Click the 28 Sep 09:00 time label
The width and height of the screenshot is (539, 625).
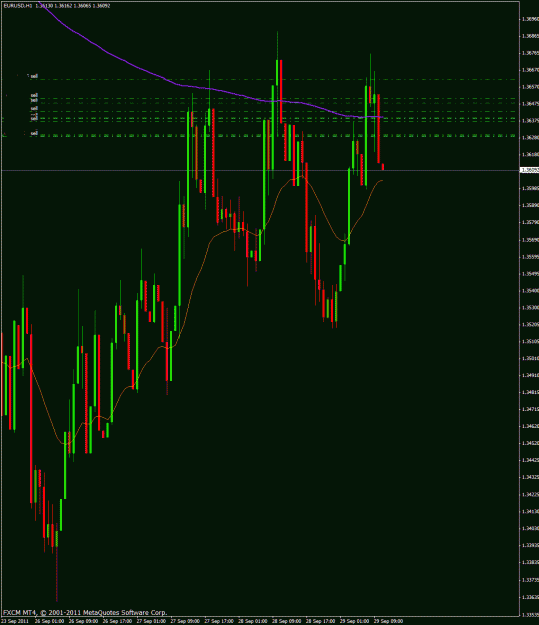pos(287,621)
